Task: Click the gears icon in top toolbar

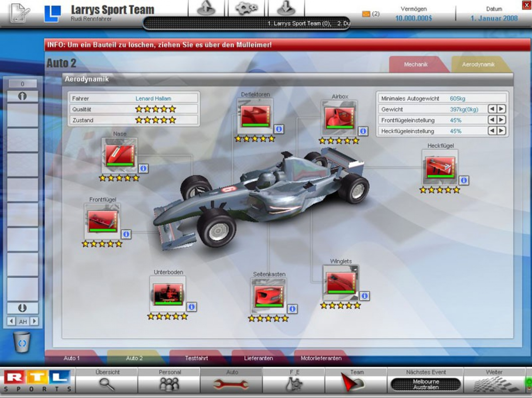Action: coord(246,8)
